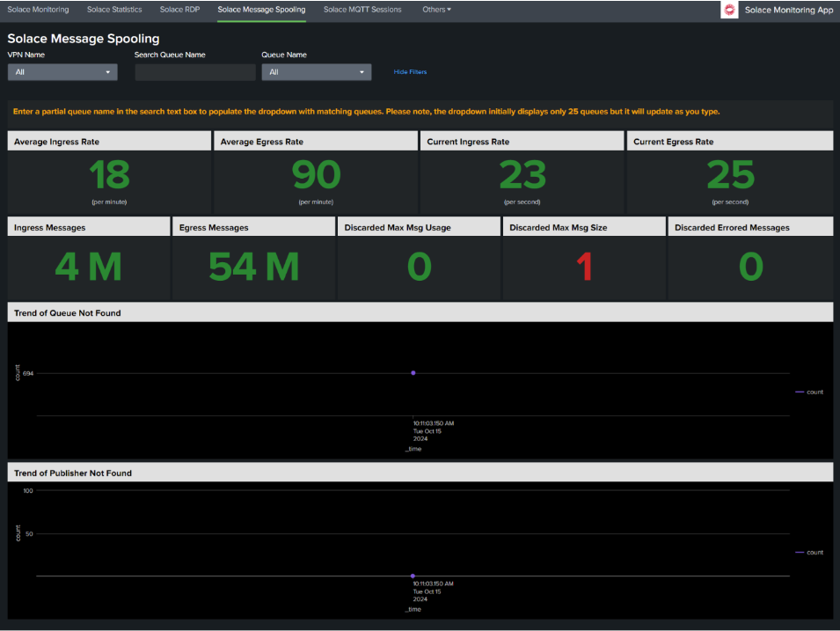Image resolution: width=840 pixels, height=631 pixels.
Task: Switch to Solace Statistics tab
Action: click(x=114, y=10)
